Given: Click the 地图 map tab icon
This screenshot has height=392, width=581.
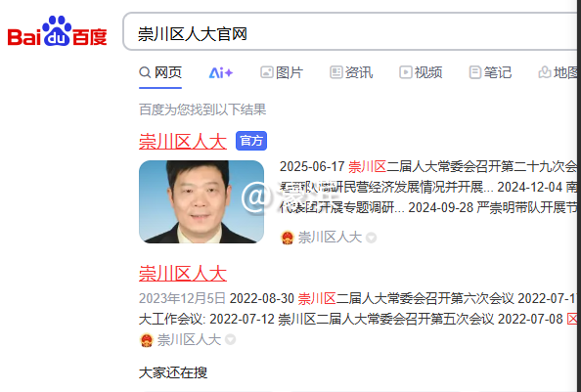Looking at the screenshot, I should 544,72.
